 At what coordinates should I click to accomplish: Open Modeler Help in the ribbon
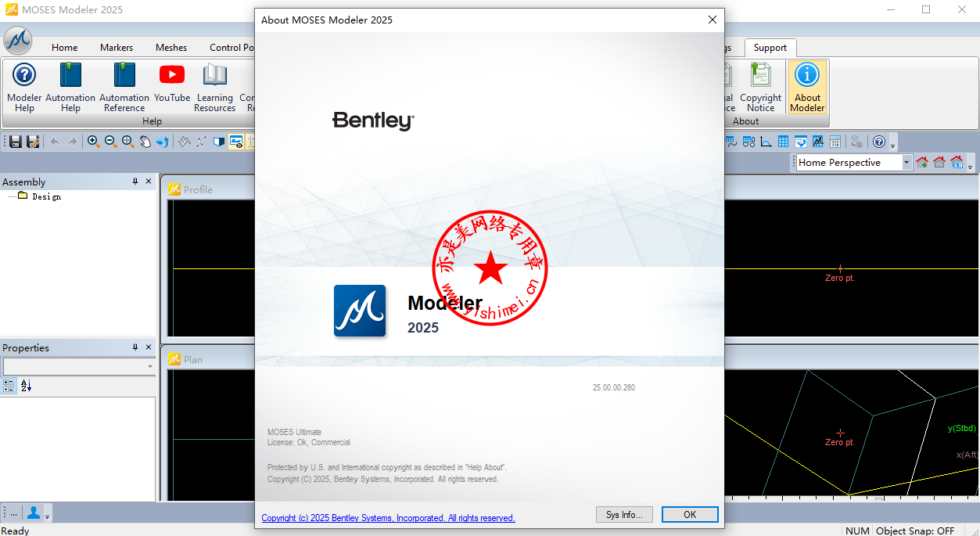24,86
